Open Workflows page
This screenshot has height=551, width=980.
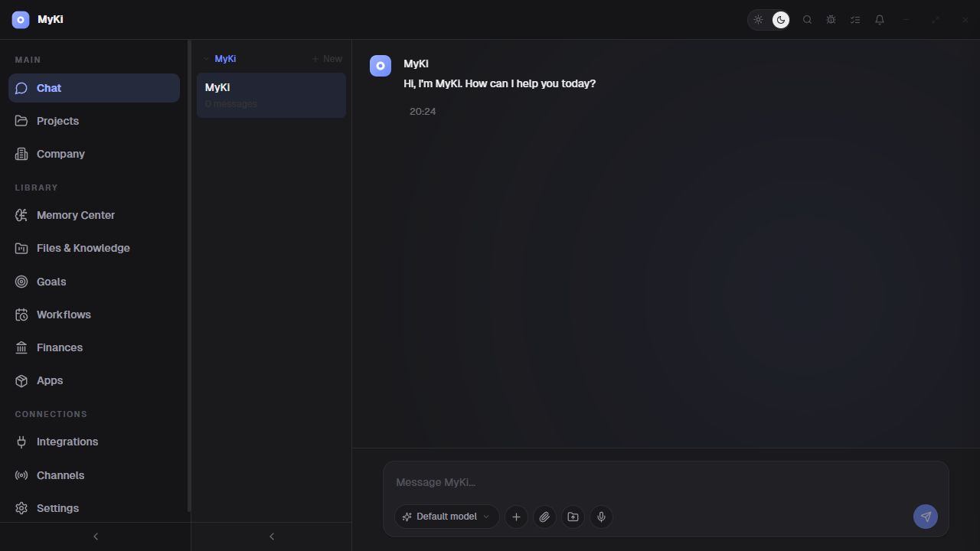[x=94, y=315]
